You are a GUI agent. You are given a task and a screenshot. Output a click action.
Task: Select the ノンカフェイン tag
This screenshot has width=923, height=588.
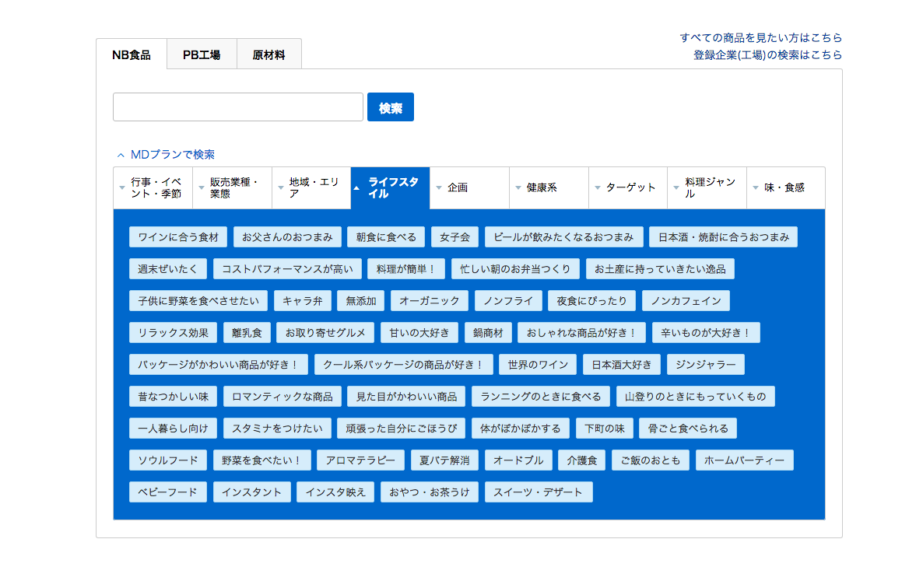(x=686, y=300)
